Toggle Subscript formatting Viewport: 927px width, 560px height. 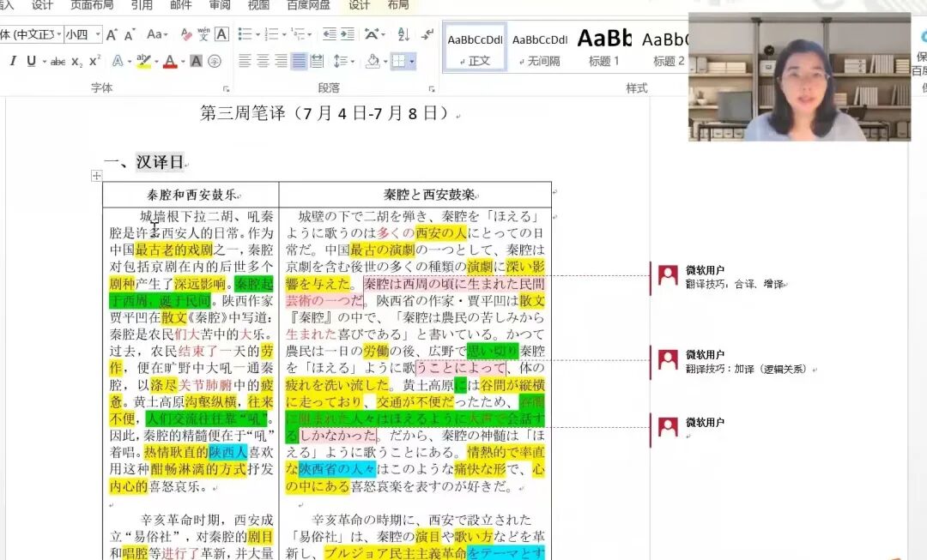(77, 61)
